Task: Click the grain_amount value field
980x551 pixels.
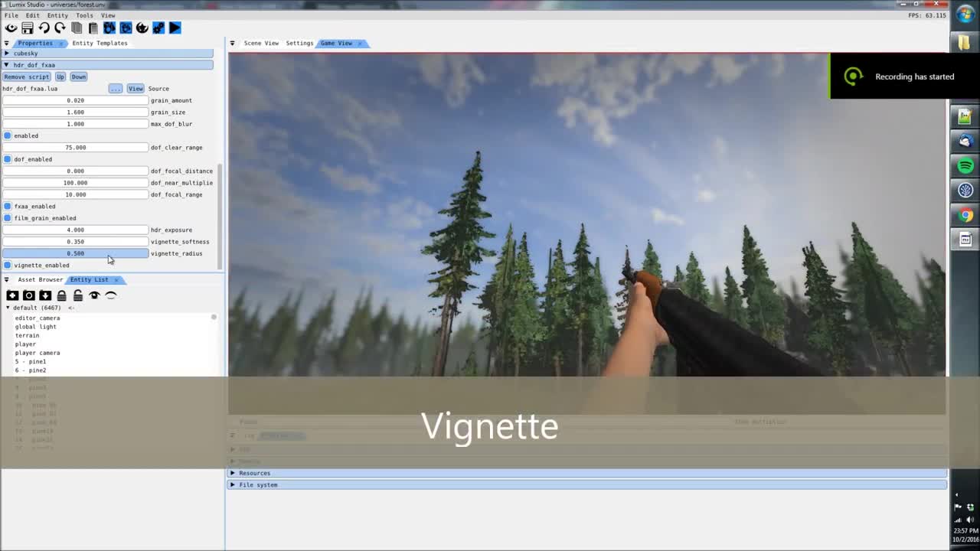Action: point(75,100)
